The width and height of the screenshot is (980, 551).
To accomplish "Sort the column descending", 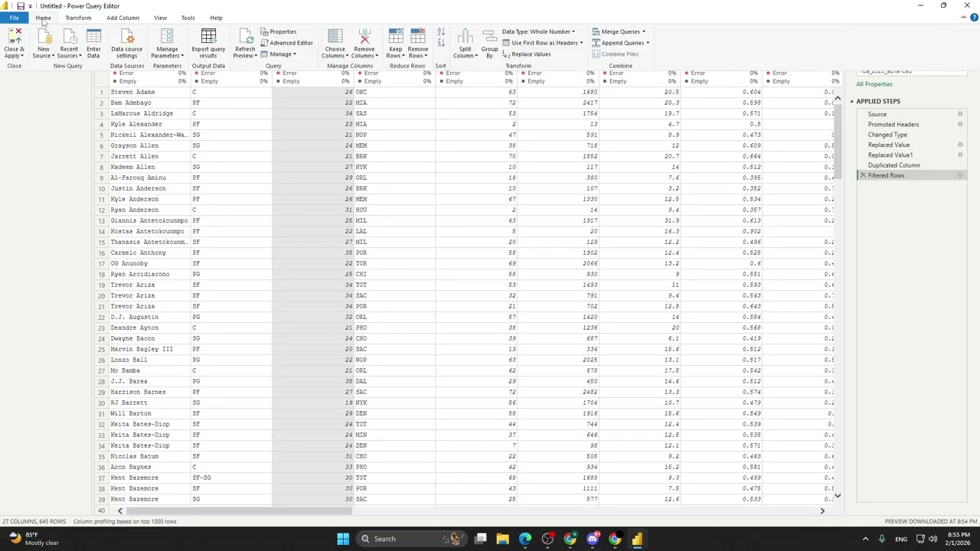I will [441, 44].
